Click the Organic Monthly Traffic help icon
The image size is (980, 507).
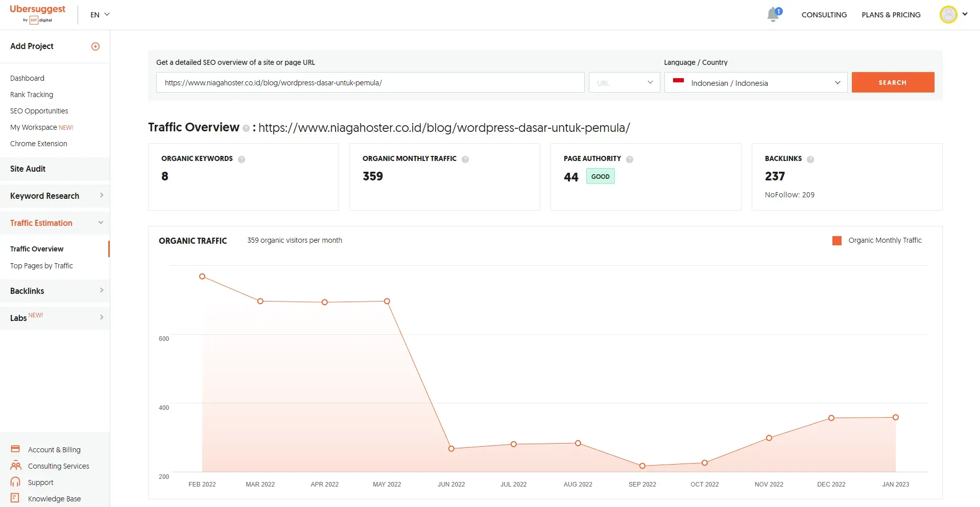(x=465, y=159)
